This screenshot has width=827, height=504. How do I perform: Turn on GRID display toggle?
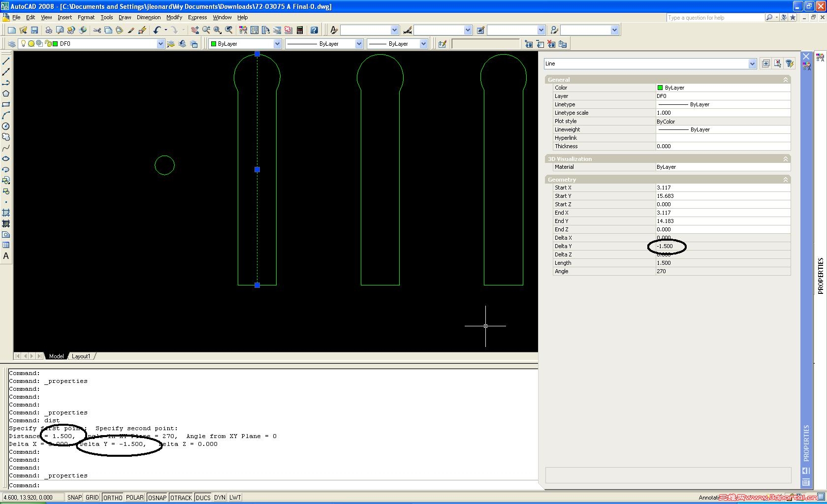coord(92,498)
